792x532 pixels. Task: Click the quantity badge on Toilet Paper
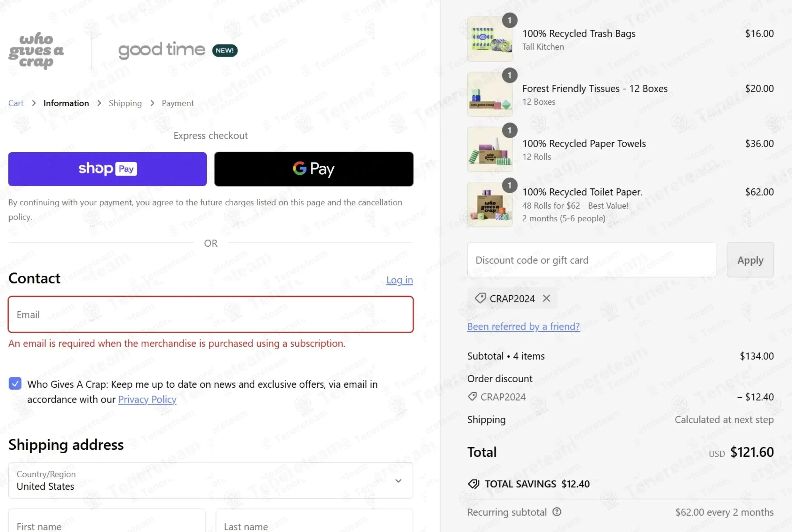pos(509,185)
